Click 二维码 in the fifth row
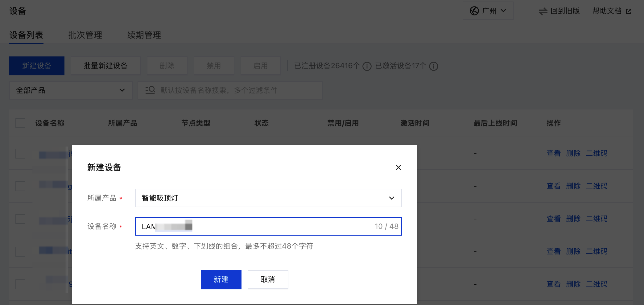 597,284
